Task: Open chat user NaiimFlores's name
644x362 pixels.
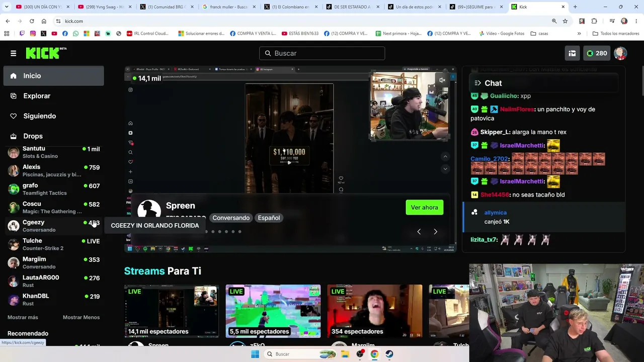Action: pyautogui.click(x=517, y=109)
